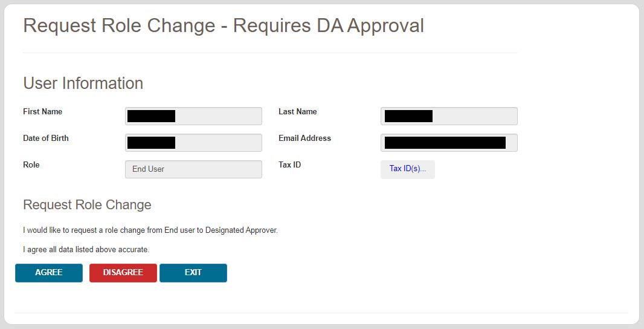
Task: Click the data accuracy agreement sentence
Action: [x=86, y=250]
